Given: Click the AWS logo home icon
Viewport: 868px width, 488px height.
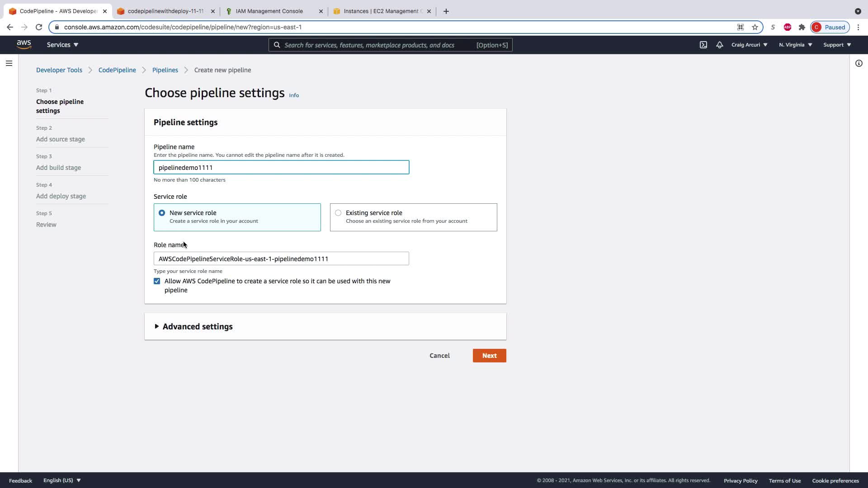Looking at the screenshot, I should click(24, 44).
